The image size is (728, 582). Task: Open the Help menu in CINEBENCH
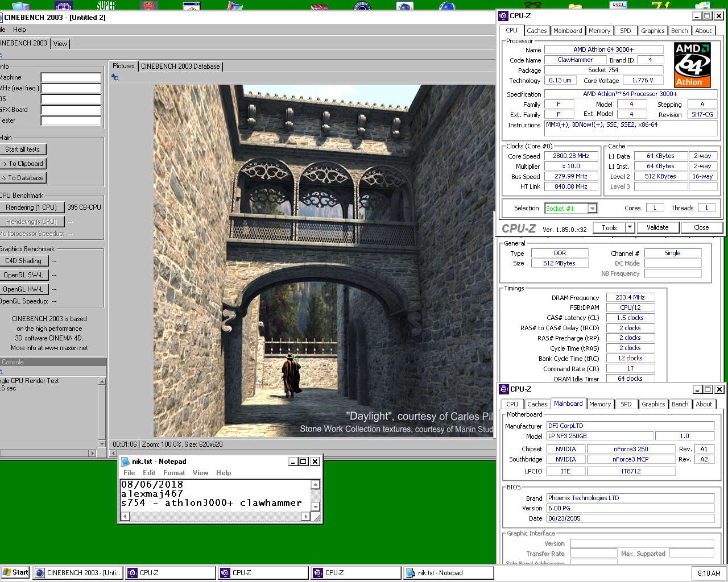tap(19, 30)
